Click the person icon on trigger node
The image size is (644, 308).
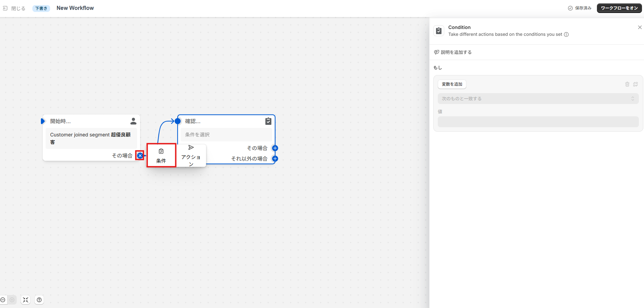pyautogui.click(x=133, y=121)
